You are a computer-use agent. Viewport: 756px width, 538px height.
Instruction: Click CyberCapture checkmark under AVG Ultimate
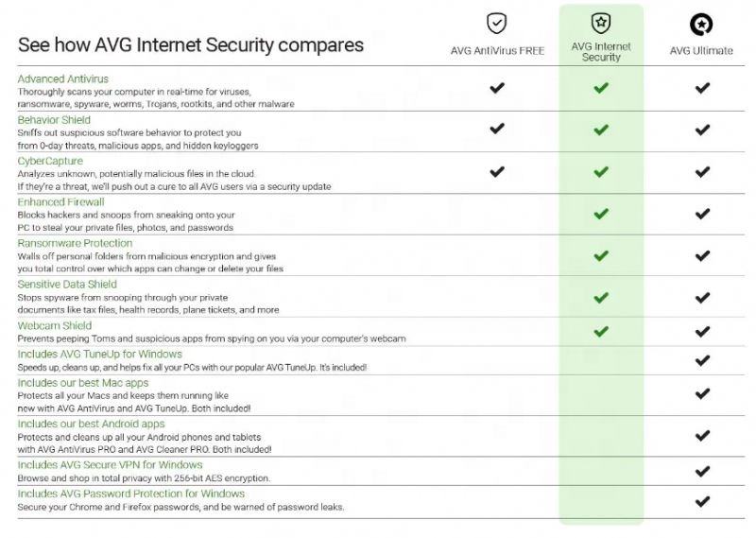(702, 172)
